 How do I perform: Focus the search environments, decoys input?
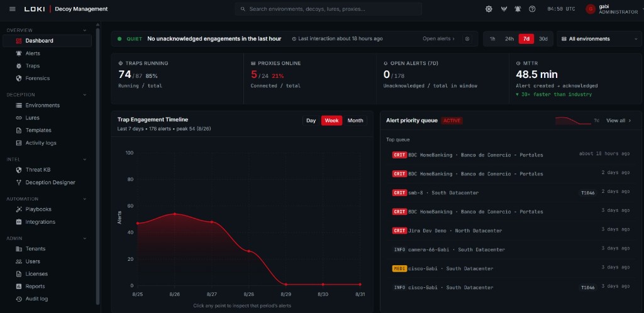[x=328, y=9]
